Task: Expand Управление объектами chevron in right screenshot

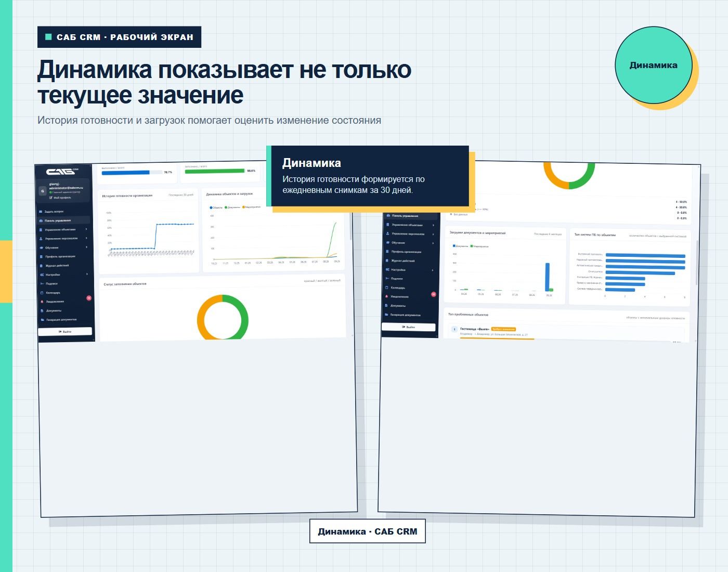Action: tap(433, 225)
